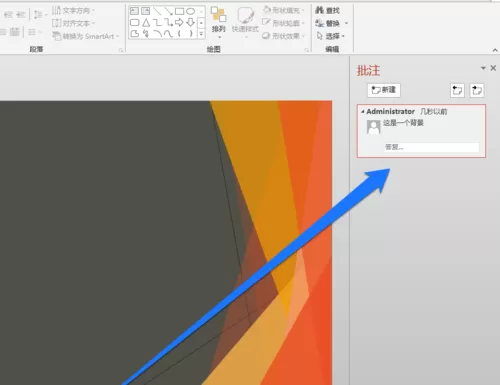Select the freeform shape tool
The image size is (500, 385).
[135, 34]
